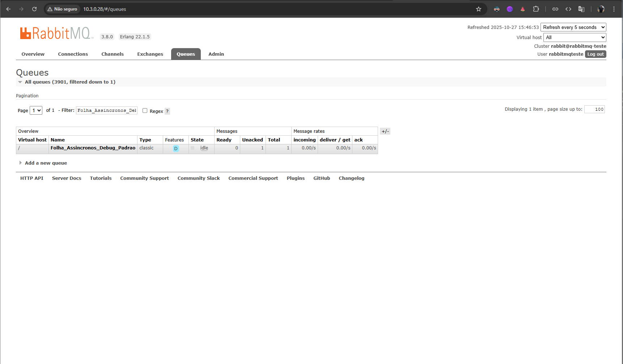Viewport: 623px width, 364px height.
Task: Sort by the Virtual host column header
Action: tap(33, 140)
